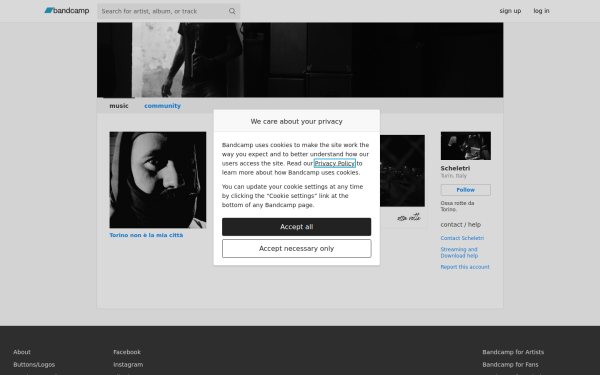Open the About footer link
Viewport: 600px width, 375px height.
pyautogui.click(x=22, y=352)
